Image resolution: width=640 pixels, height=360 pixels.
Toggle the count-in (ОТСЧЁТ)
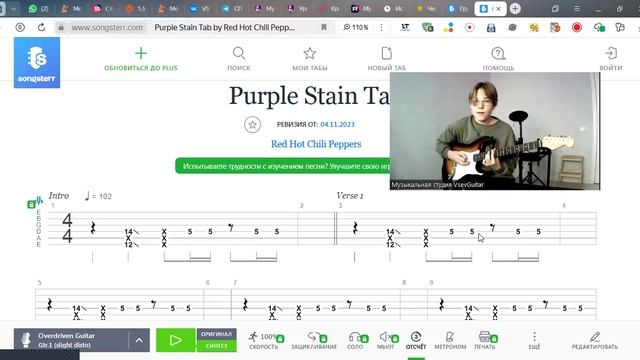416,341
